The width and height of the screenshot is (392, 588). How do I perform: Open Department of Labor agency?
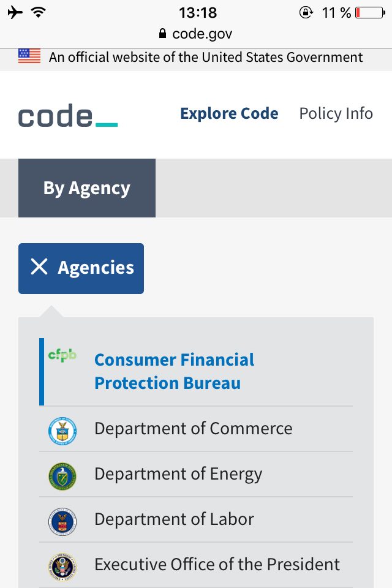point(174,519)
